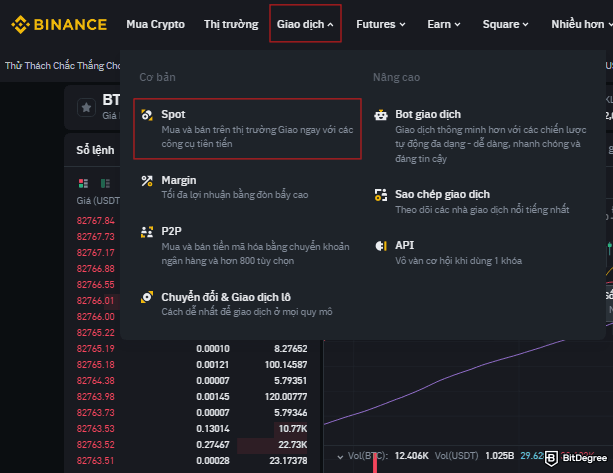Click price 82766.88 in order book
613x473 pixels.
(x=96, y=269)
